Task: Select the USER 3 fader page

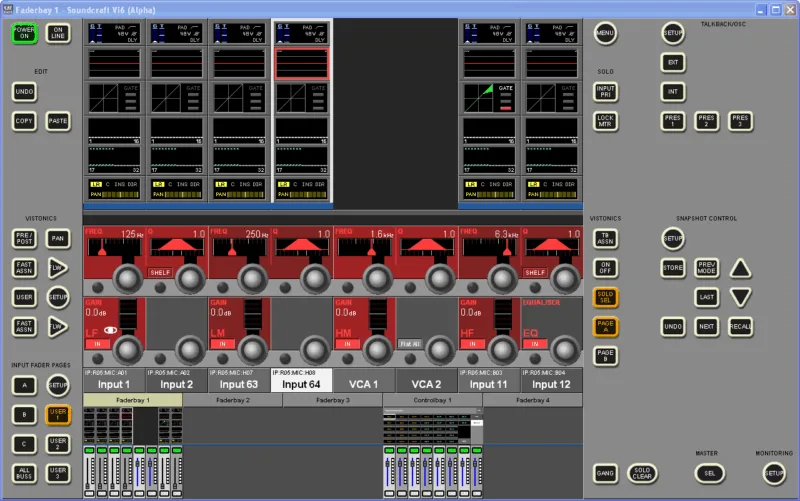Action: tap(58, 473)
